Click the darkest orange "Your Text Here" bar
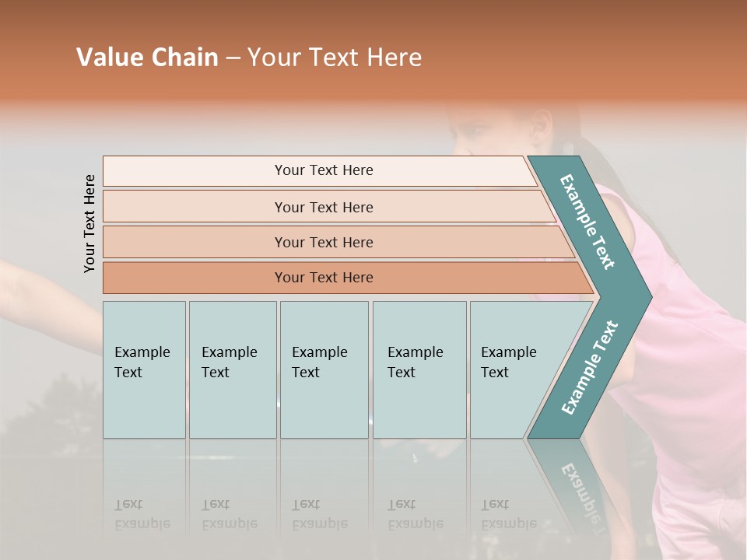Viewport: 747px width, 560px height. click(x=323, y=278)
